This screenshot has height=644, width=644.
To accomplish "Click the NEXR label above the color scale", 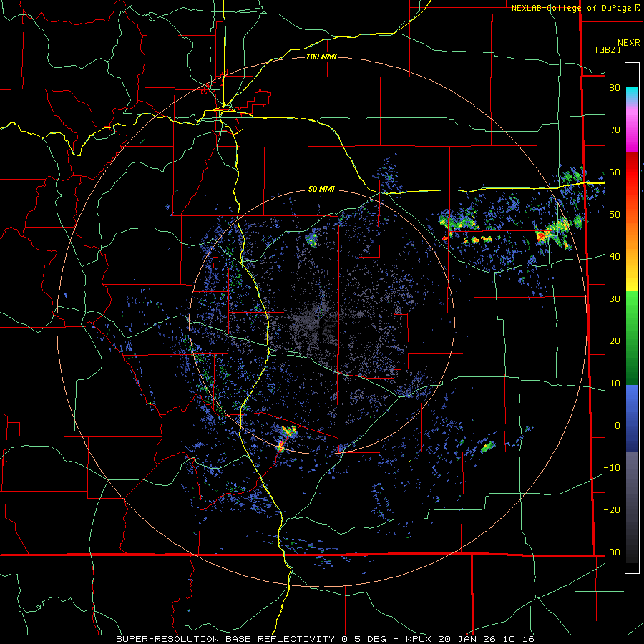I will click(629, 43).
